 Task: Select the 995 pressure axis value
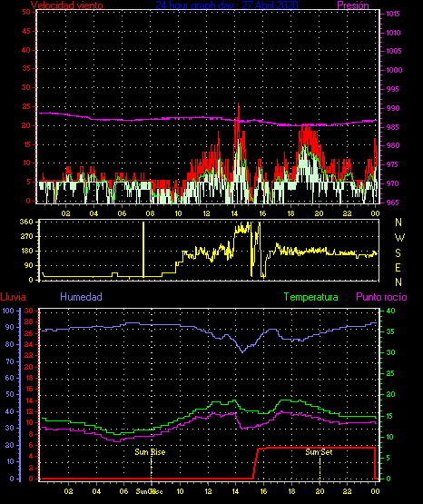click(392, 89)
